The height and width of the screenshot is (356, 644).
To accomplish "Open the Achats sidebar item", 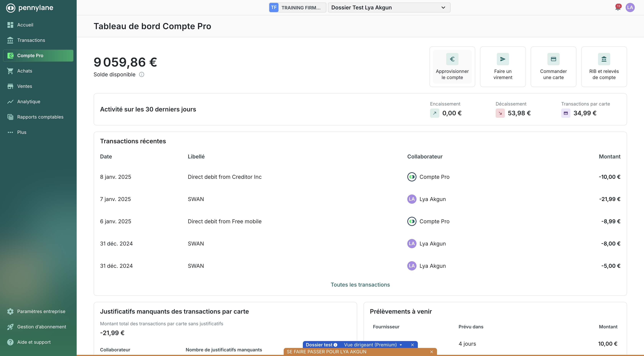I will 25,71.
